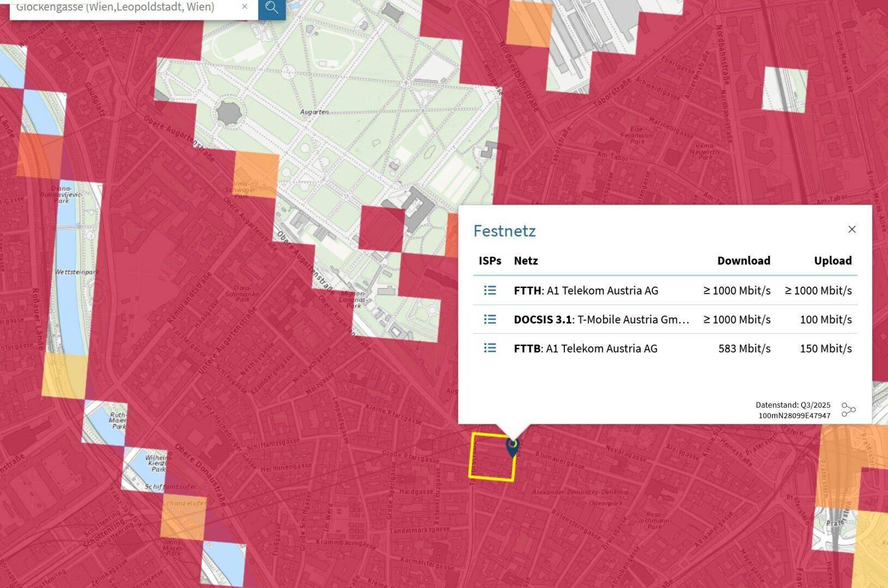Click the Download column header
Viewport: 888px width, 588px height.
point(743,261)
